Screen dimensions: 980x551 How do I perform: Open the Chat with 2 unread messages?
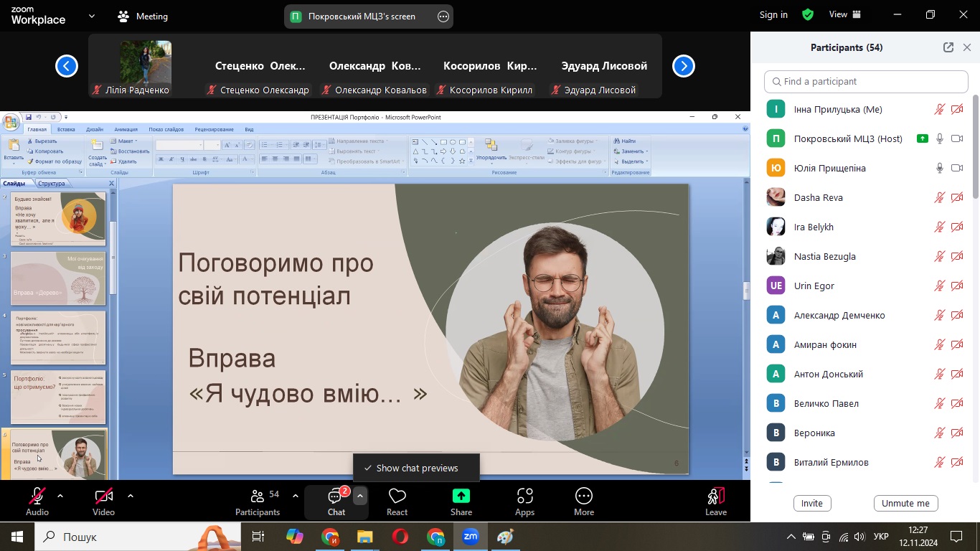[336, 501]
